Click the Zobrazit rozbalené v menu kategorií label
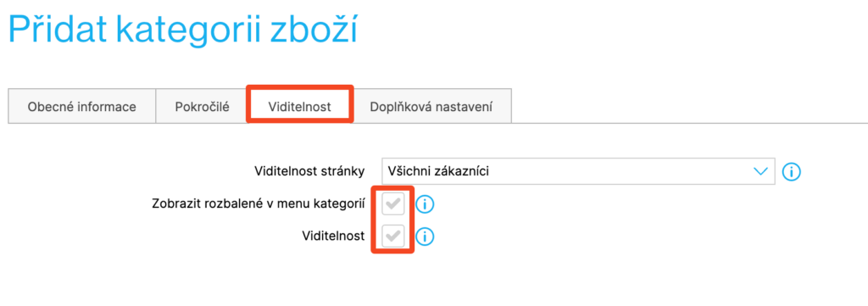The image size is (868, 306). pyautogui.click(x=258, y=204)
